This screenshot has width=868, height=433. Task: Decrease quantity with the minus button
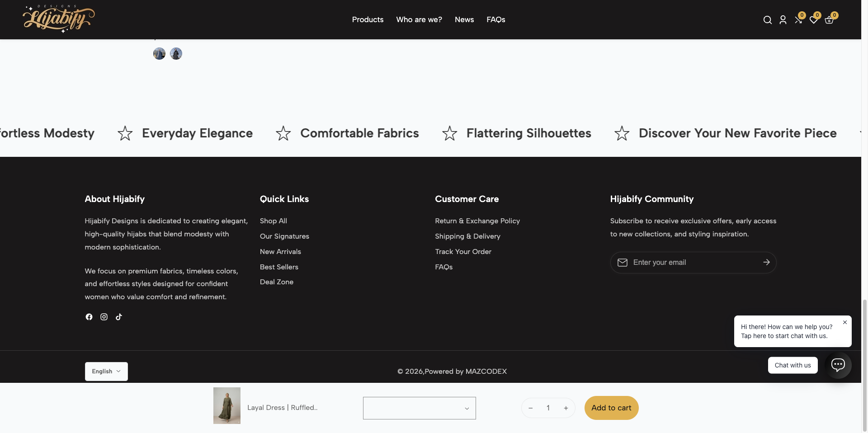coord(531,408)
